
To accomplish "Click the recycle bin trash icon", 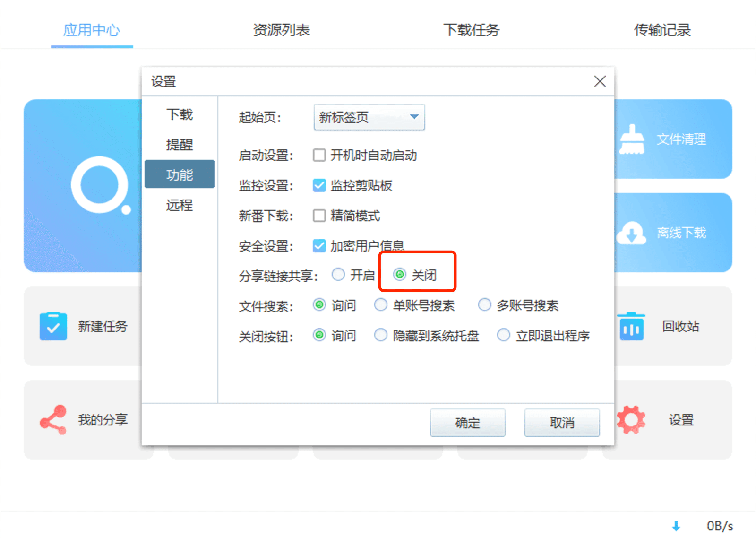I will click(631, 326).
